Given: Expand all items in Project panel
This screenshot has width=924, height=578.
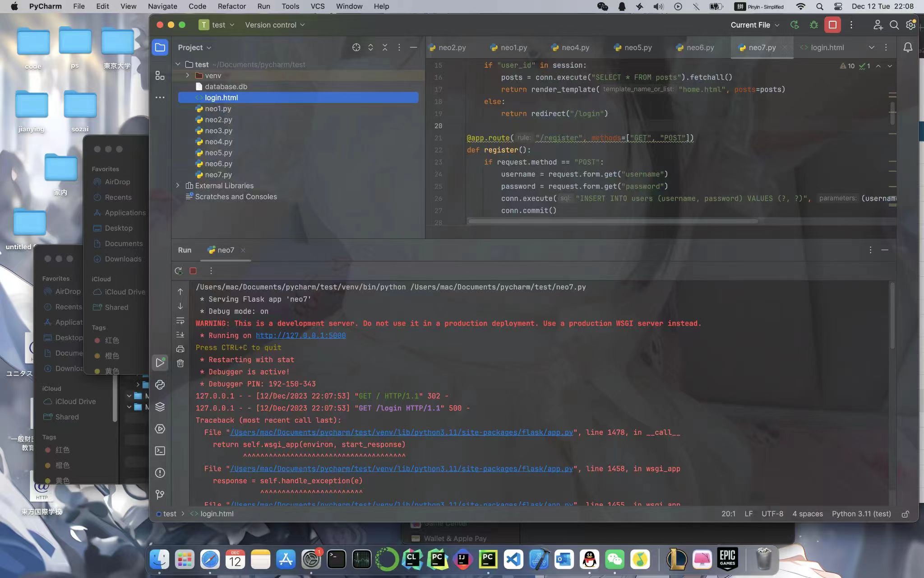Looking at the screenshot, I should [x=370, y=47].
